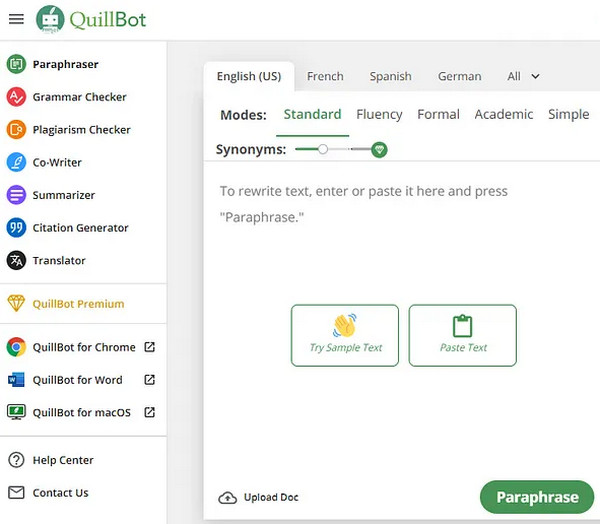
Task: Open the Contact Us link
Action: coord(60,493)
